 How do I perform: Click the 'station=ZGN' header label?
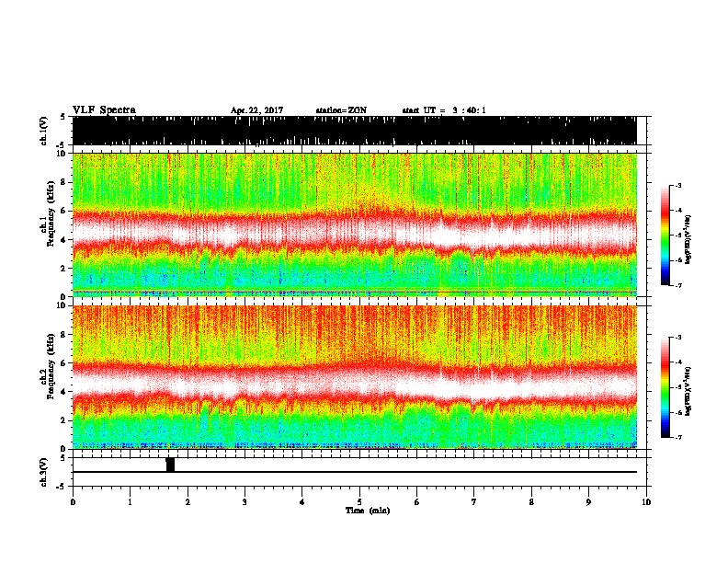click(341, 110)
